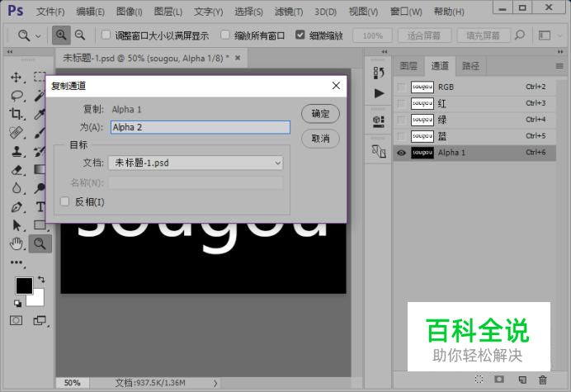Swap foreground and background colors
Screen dimensions: 571x392
pos(41,280)
